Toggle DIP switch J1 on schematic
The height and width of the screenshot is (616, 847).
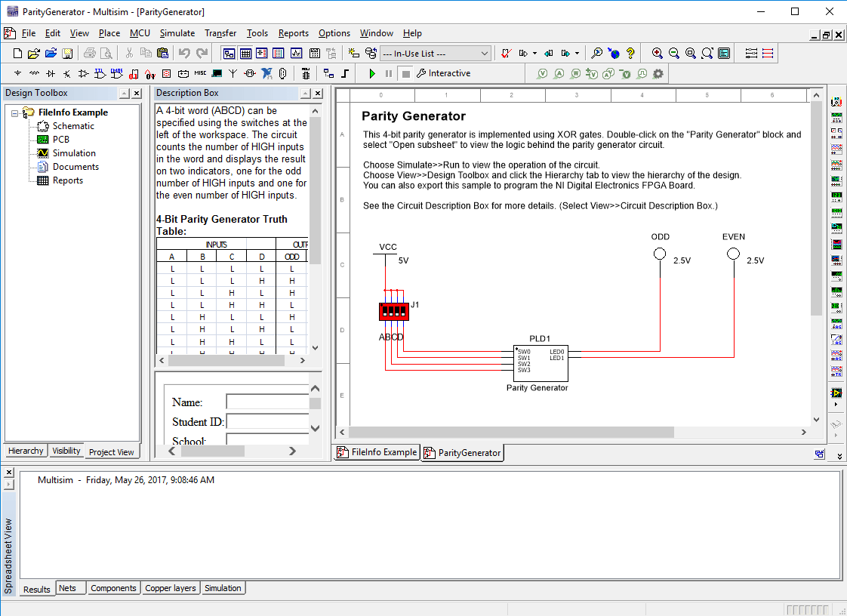(394, 312)
